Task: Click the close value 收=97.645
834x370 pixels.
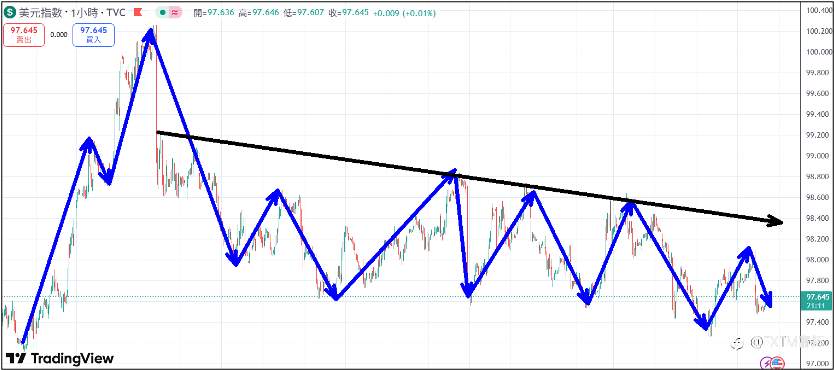Action: coord(348,13)
